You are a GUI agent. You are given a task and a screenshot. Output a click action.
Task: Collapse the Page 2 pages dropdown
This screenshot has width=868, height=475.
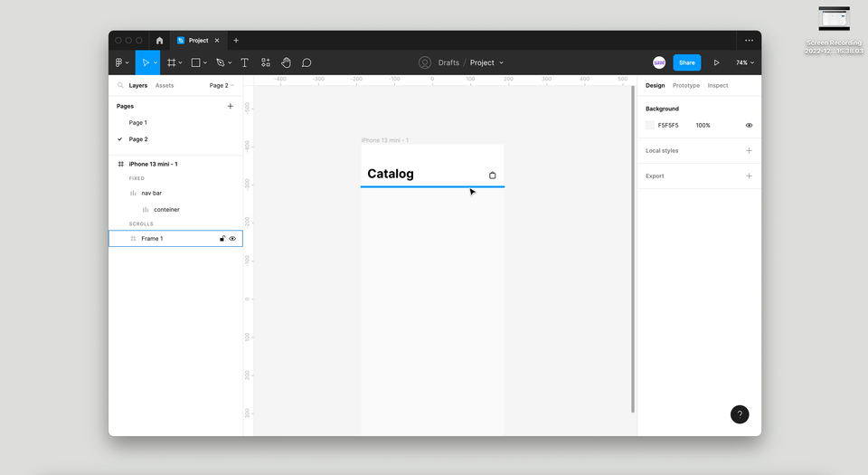222,85
